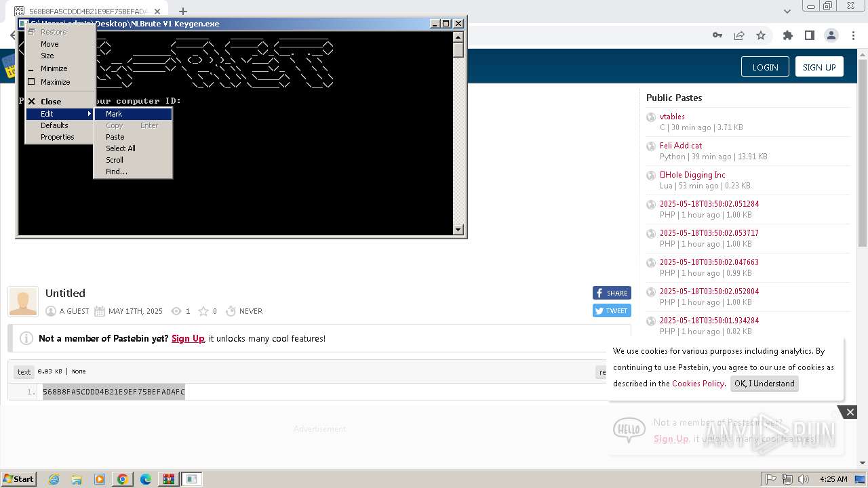Open new browser tab with plus button
Screen dimensions: 868x488
(183, 11)
